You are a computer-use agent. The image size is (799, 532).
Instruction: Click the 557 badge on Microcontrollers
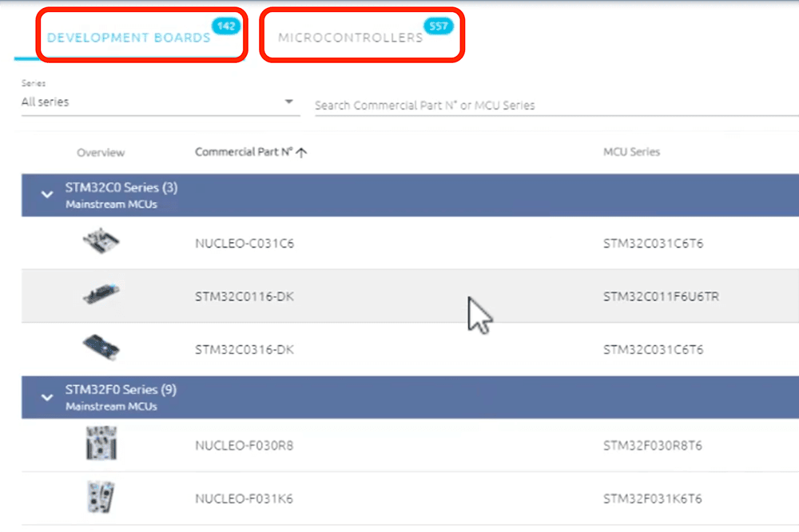click(438, 26)
